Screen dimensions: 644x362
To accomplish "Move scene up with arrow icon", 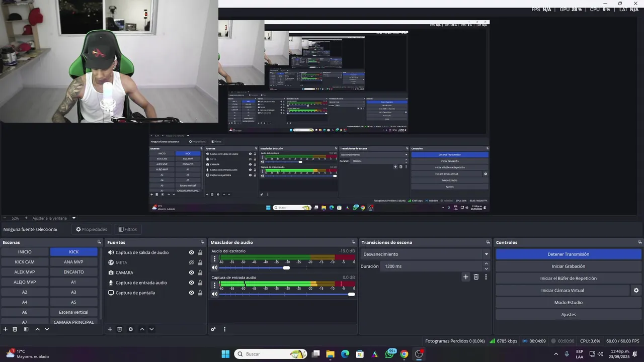I will (37, 329).
